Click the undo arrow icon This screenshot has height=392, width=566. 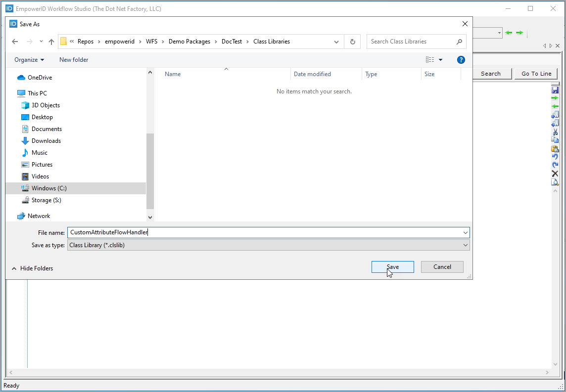555,157
